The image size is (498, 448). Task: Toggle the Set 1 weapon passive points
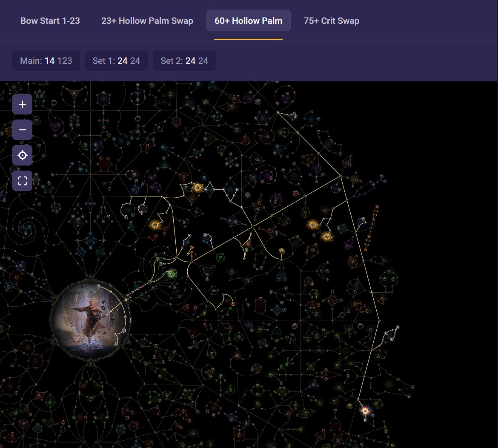tap(116, 61)
